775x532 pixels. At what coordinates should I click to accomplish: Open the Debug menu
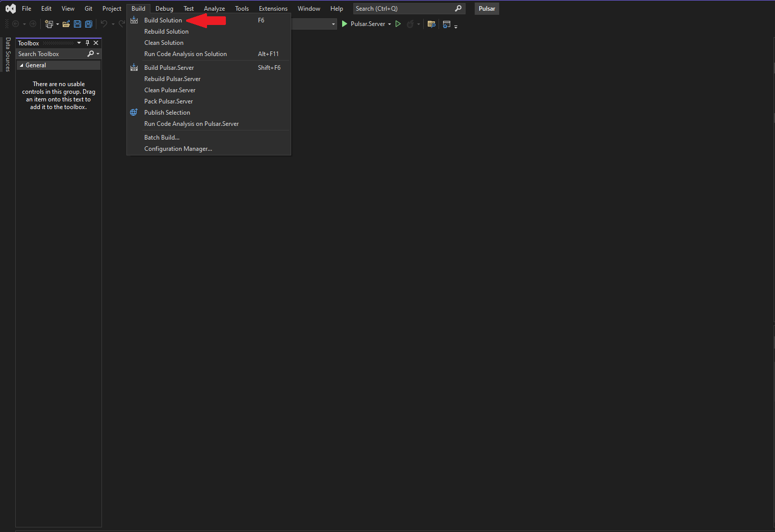[x=164, y=9]
